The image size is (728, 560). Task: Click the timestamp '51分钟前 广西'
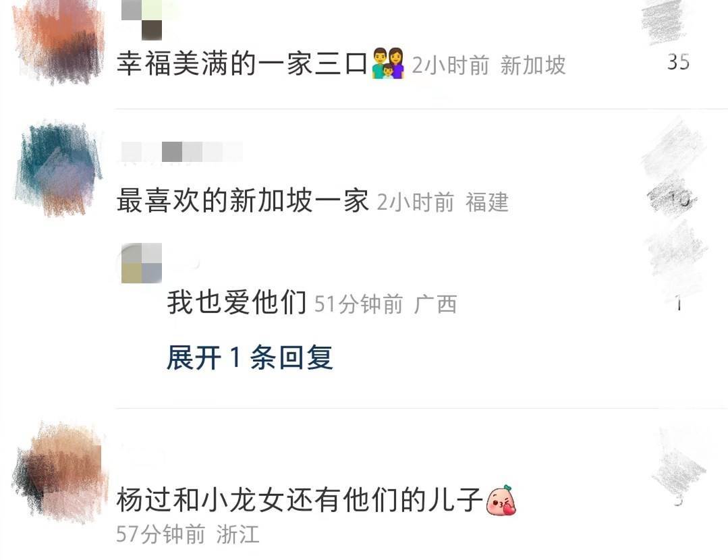386,304
